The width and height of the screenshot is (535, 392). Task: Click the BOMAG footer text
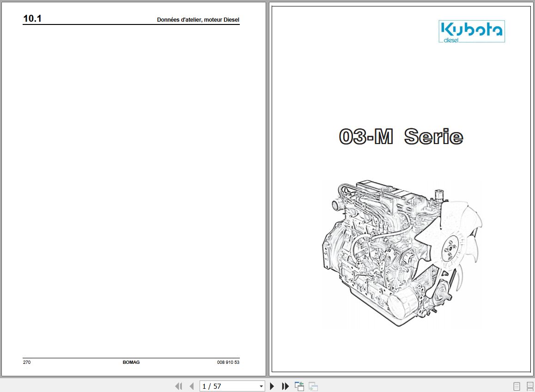[131, 362]
